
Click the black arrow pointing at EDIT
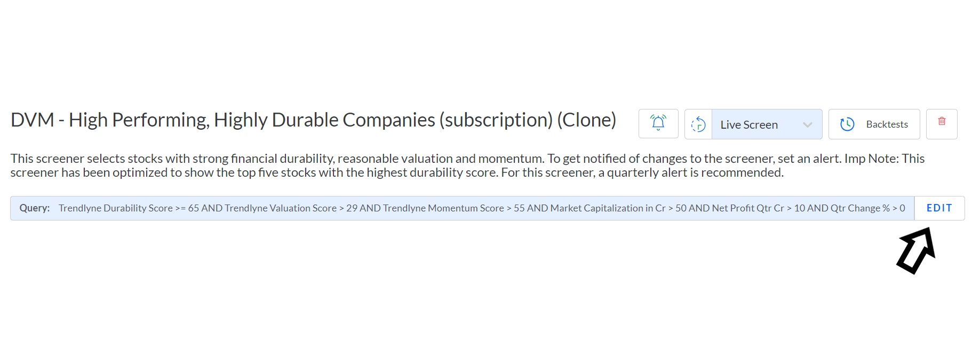click(x=917, y=250)
